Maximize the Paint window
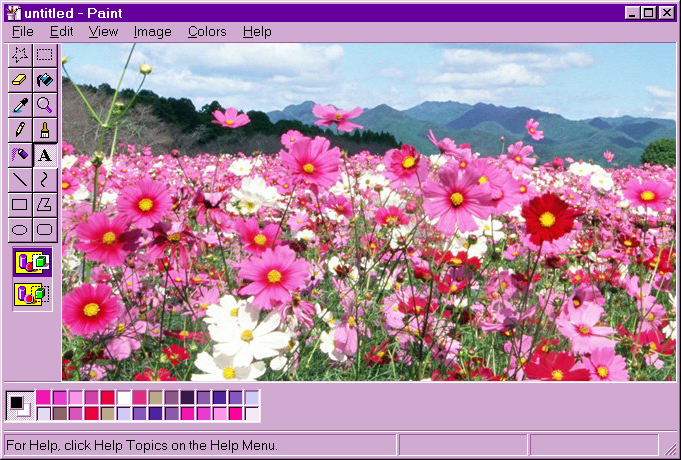681x460 pixels. [x=648, y=13]
